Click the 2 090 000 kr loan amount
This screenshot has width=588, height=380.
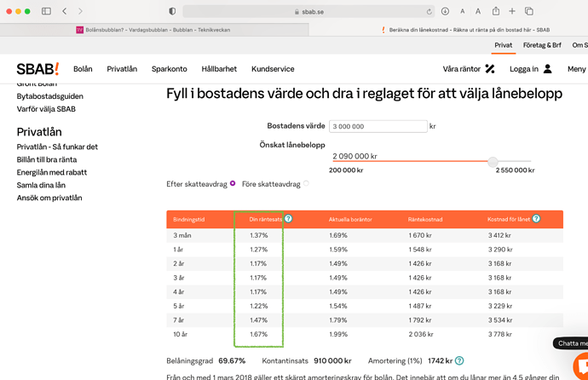point(355,156)
